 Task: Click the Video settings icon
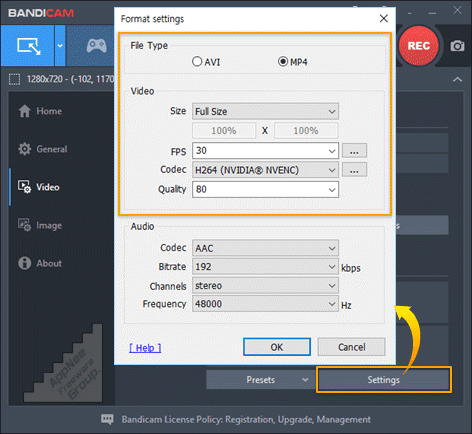tap(25, 187)
